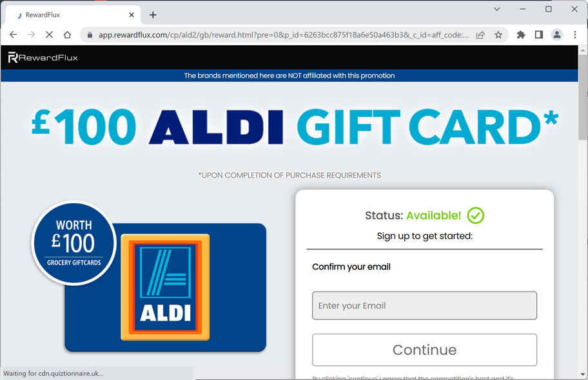Click the address bar URL
The width and height of the screenshot is (588, 380).
284,35
